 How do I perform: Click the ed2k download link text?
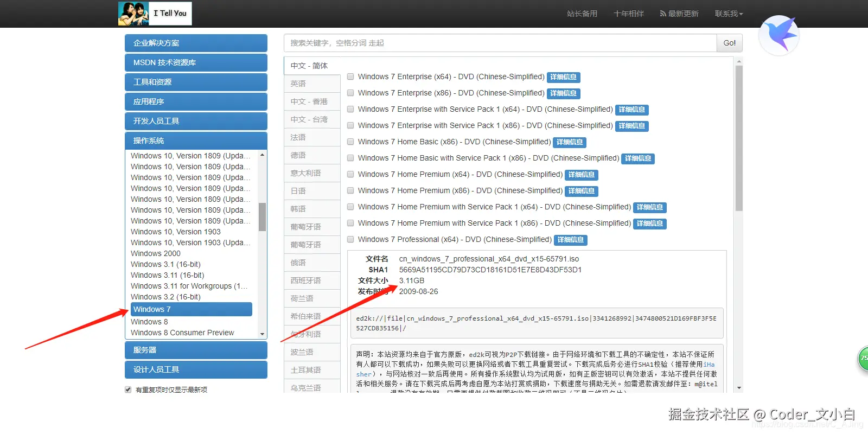536,323
